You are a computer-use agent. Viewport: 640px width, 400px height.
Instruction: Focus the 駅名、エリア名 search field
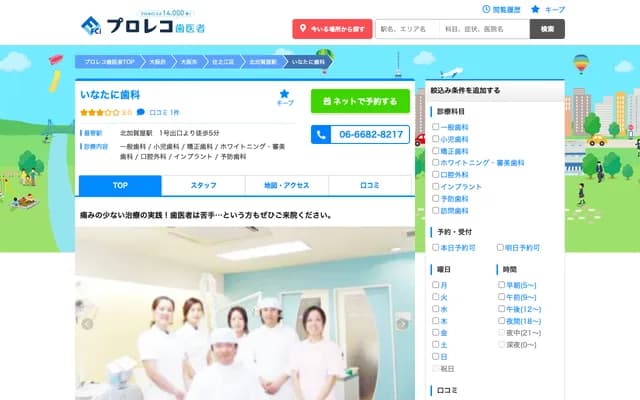(407, 29)
